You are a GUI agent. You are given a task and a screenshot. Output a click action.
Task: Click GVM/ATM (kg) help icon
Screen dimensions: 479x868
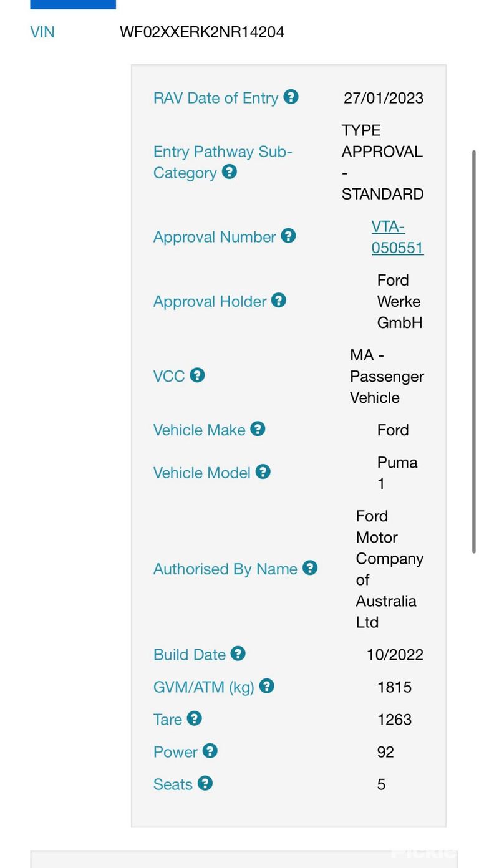(x=266, y=686)
